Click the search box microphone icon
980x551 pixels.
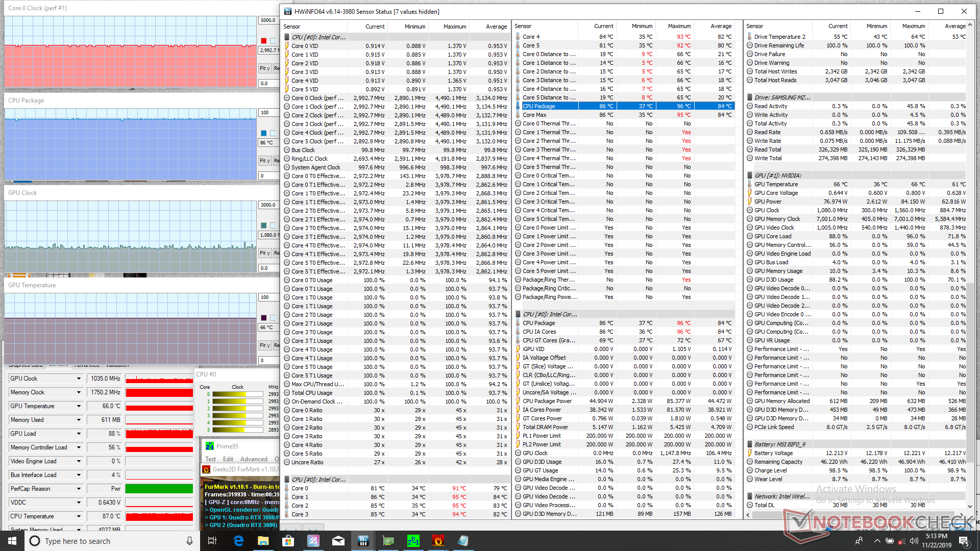pyautogui.click(x=189, y=541)
